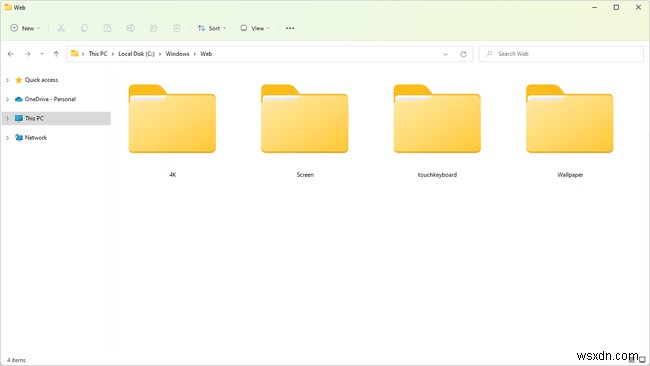Click the Screen folder name label
The height and width of the screenshot is (366, 650).
(305, 175)
